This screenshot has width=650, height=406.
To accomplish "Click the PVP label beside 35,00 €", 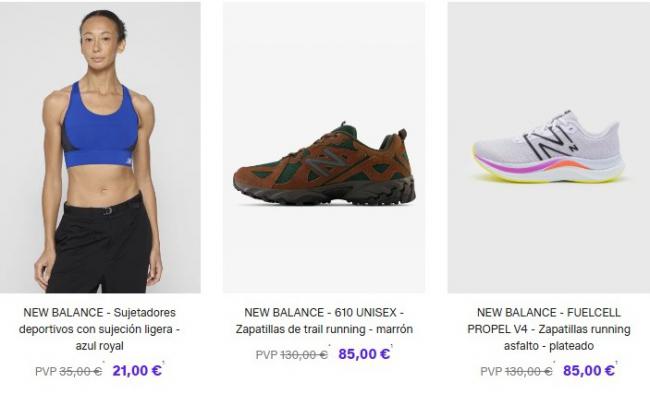I will click(46, 371).
